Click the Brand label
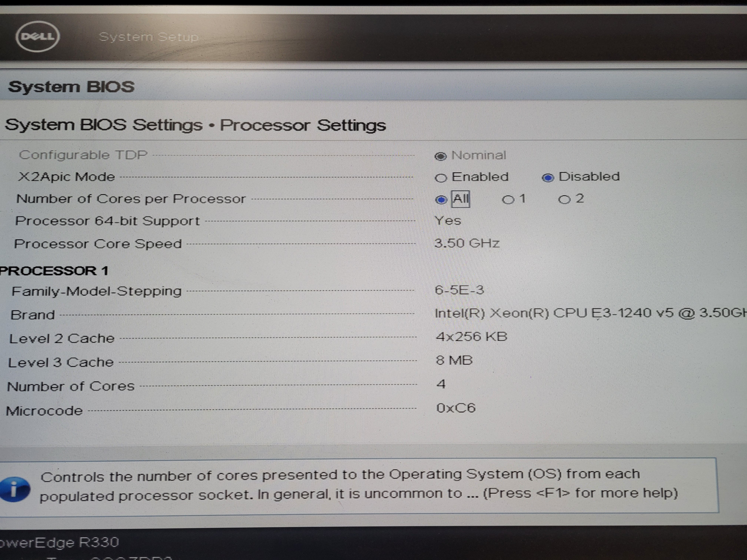 pyautogui.click(x=32, y=315)
